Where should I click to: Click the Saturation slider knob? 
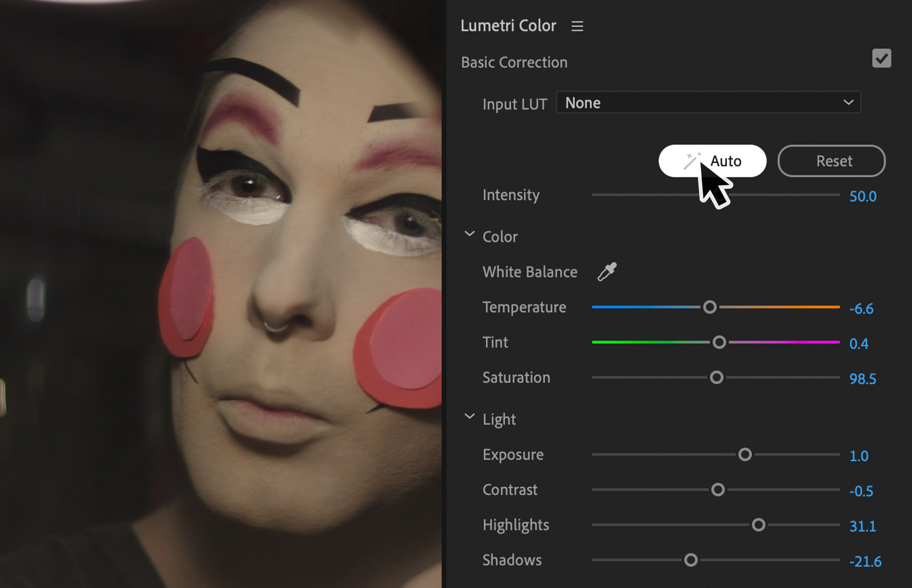pos(716,377)
